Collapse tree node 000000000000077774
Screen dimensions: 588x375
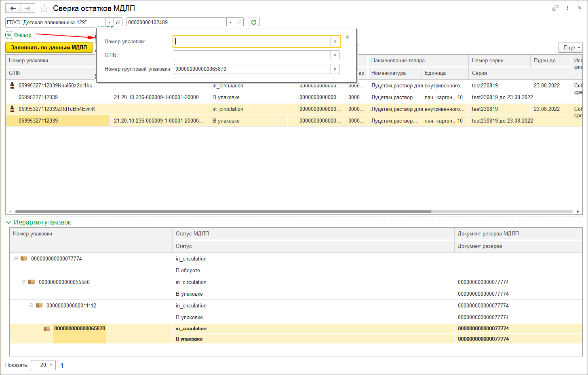[x=16, y=258]
